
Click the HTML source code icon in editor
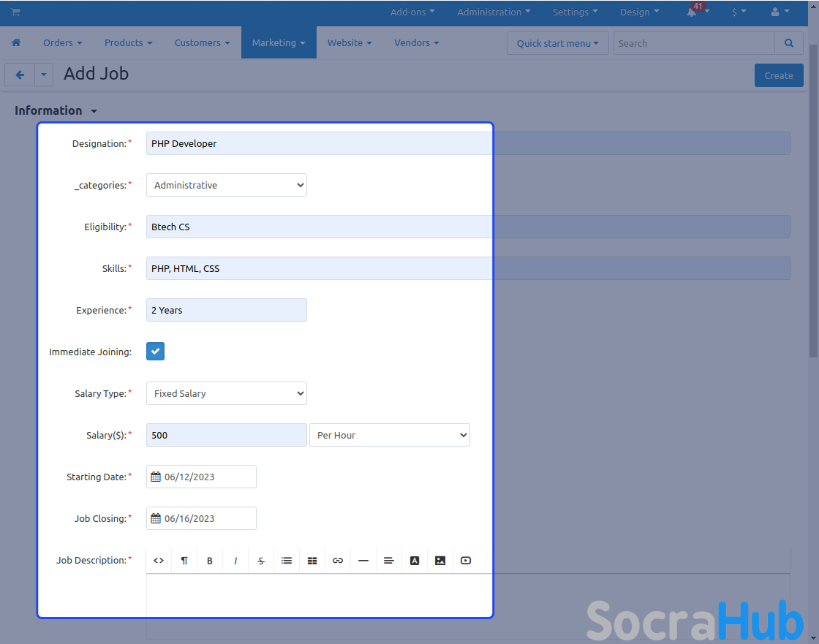pos(159,561)
